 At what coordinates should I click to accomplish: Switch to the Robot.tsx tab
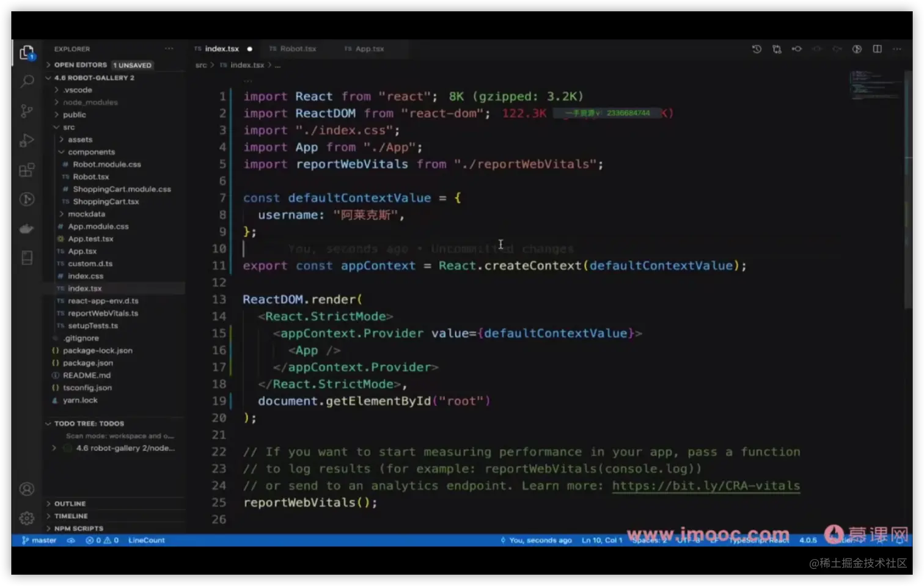click(293, 49)
